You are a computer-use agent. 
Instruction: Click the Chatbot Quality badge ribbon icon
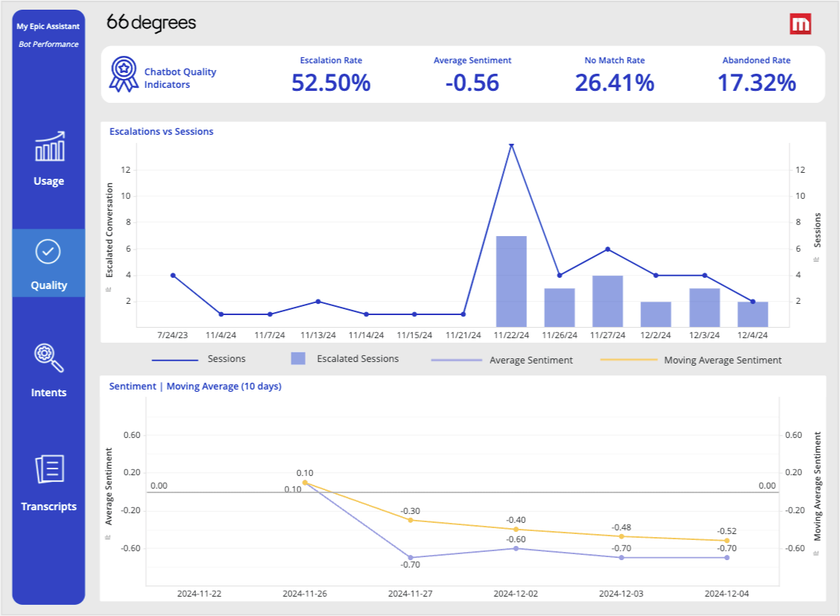[124, 74]
